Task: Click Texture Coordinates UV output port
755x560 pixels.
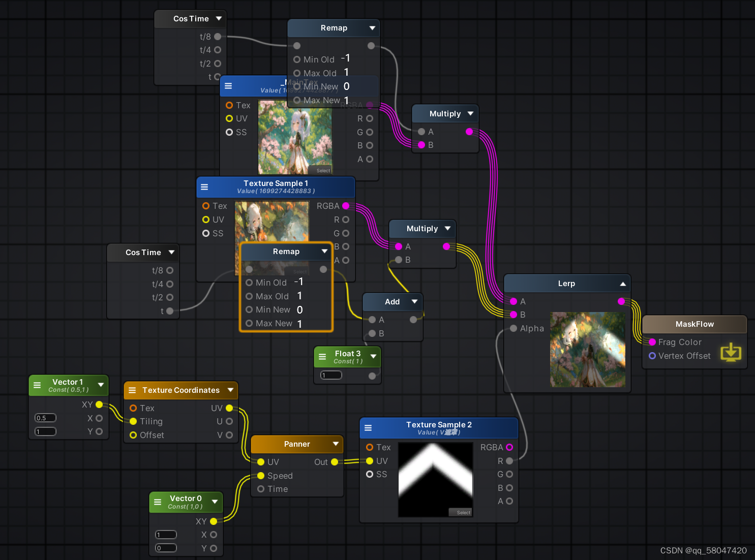Action: click(x=229, y=408)
